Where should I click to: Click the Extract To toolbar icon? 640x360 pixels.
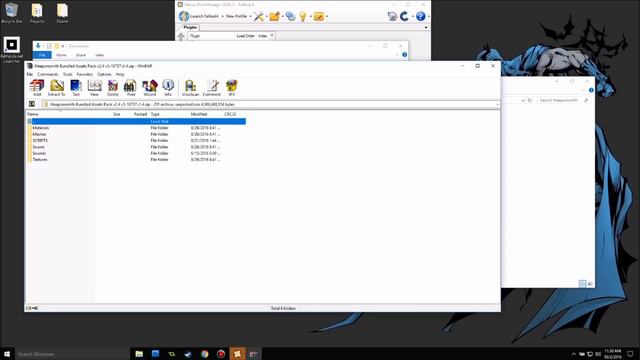(x=57, y=87)
